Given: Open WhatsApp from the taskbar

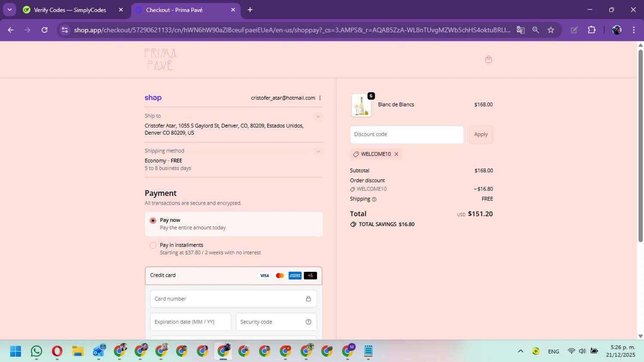Looking at the screenshot, I should [x=36, y=351].
